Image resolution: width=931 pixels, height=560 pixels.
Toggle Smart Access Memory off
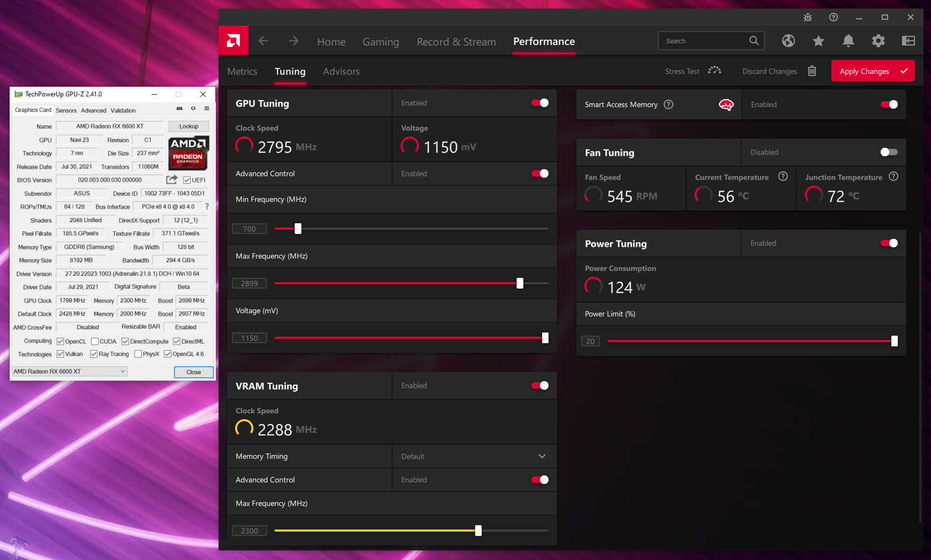click(889, 104)
